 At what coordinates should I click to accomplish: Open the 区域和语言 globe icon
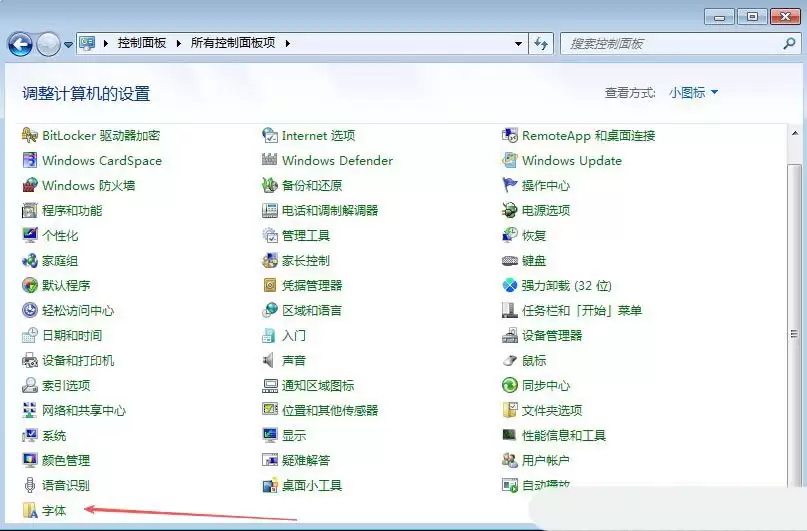(x=270, y=310)
